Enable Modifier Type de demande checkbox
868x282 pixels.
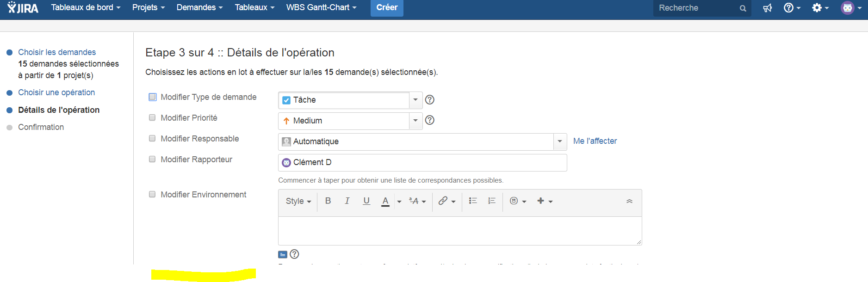(152, 97)
